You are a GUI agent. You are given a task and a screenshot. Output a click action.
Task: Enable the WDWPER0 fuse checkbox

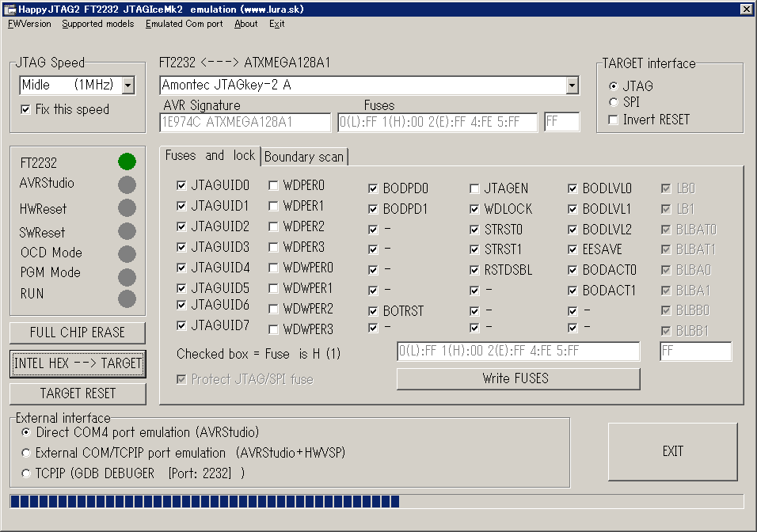click(x=273, y=268)
